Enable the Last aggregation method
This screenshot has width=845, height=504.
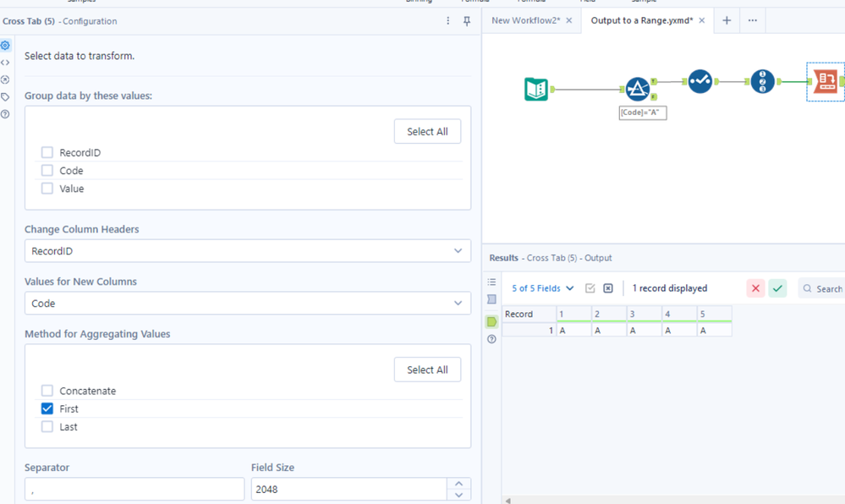(x=47, y=426)
